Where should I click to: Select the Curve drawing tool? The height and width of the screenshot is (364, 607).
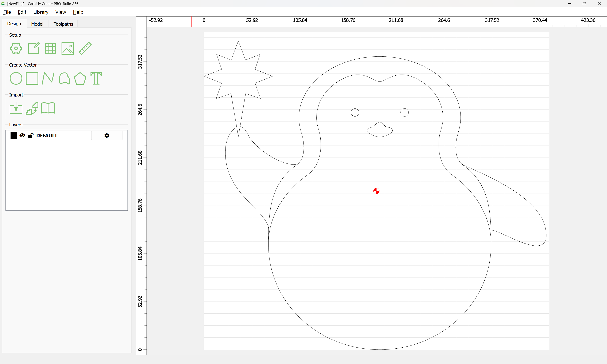coord(64,79)
